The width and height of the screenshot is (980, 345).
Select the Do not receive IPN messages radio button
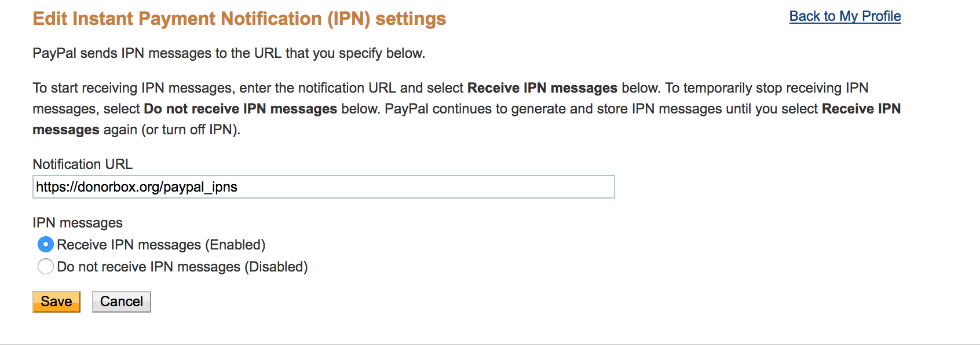point(46,267)
